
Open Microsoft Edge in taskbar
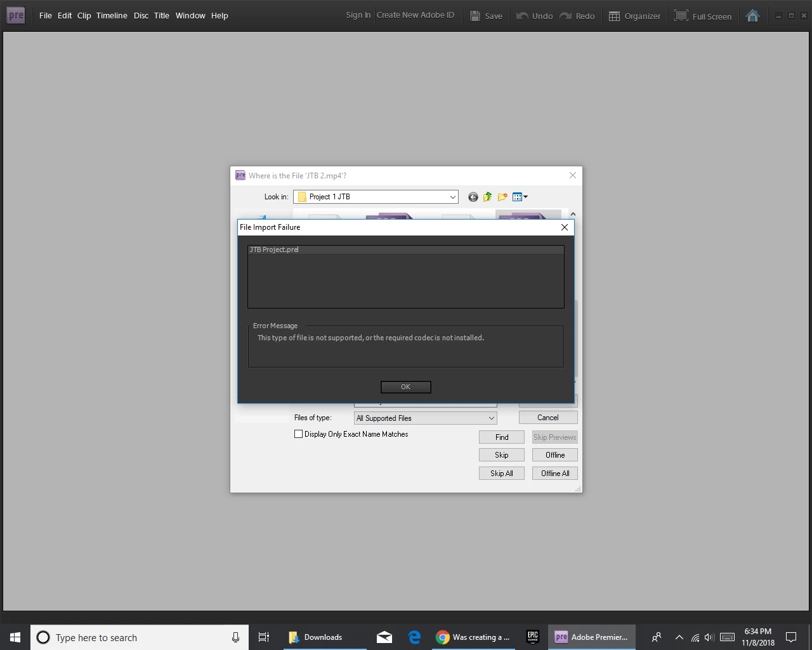click(415, 637)
